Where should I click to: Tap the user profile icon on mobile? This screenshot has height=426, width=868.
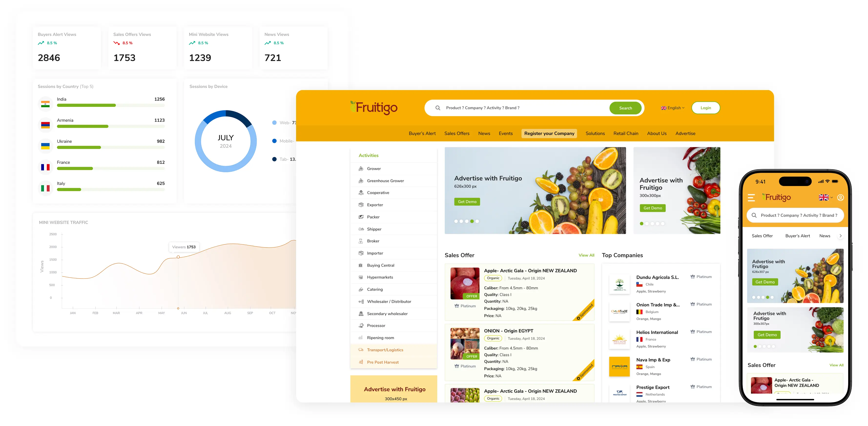(x=840, y=197)
